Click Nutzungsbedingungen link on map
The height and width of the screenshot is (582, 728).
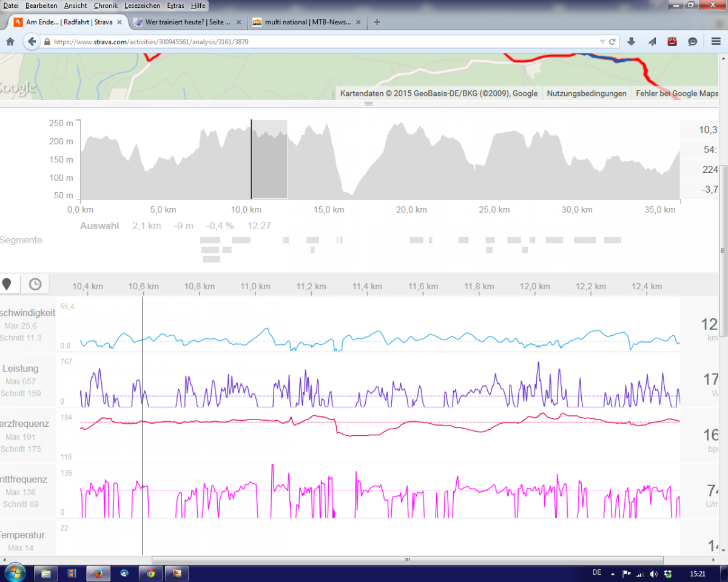click(586, 93)
